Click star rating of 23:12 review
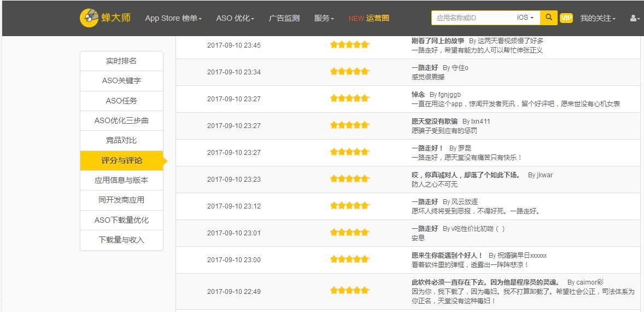 [x=349, y=206]
